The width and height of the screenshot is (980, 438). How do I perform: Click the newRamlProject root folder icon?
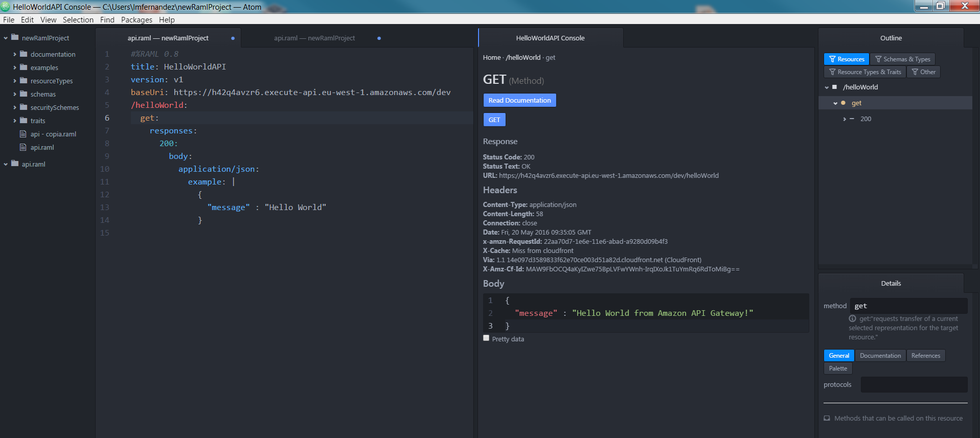coord(15,37)
